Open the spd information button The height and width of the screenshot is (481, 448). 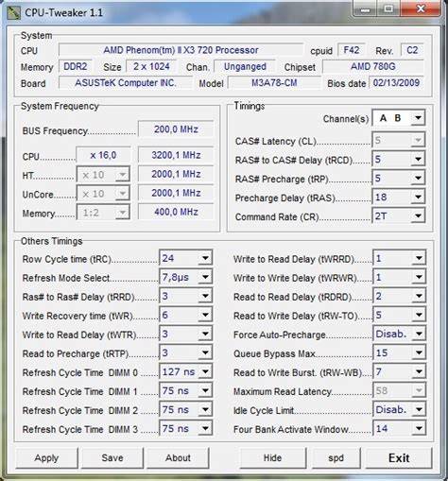click(x=336, y=457)
